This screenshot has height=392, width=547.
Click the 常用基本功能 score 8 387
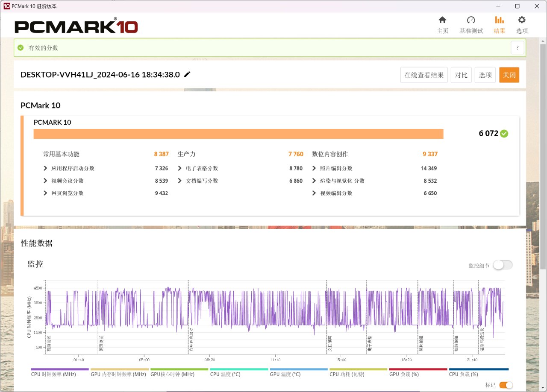point(161,154)
